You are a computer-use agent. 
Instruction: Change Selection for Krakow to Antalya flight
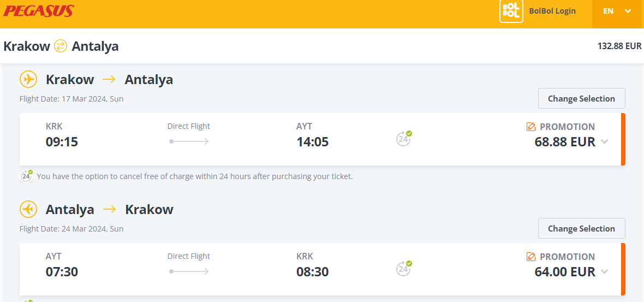coord(582,99)
